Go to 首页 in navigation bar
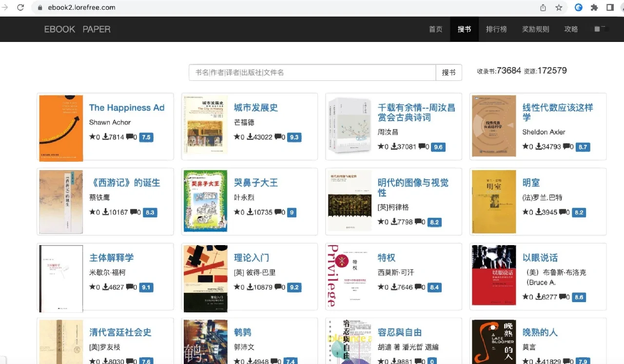Viewport: 624px width, 364px height. click(x=435, y=29)
